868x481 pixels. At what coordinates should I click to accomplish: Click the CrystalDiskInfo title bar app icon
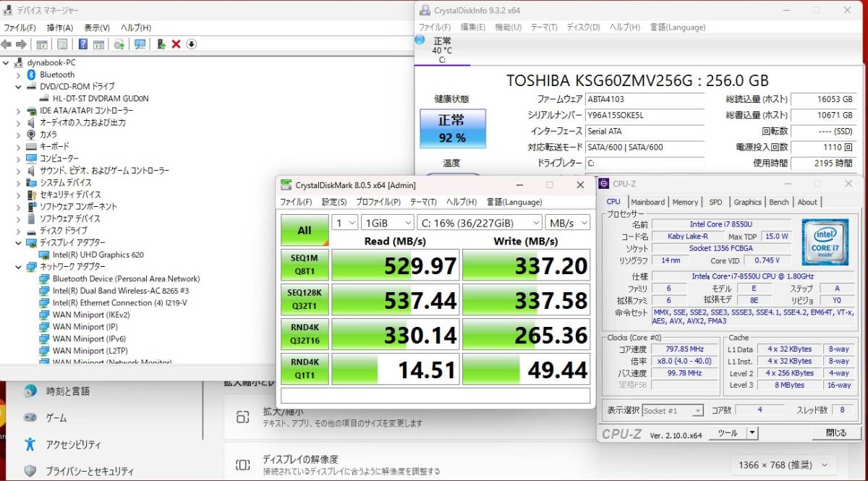pos(425,10)
